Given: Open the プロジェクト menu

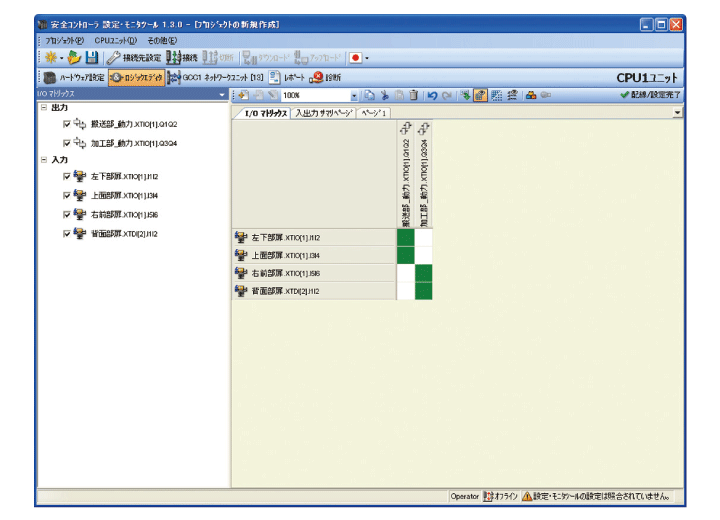Looking at the screenshot, I should coord(64,40).
